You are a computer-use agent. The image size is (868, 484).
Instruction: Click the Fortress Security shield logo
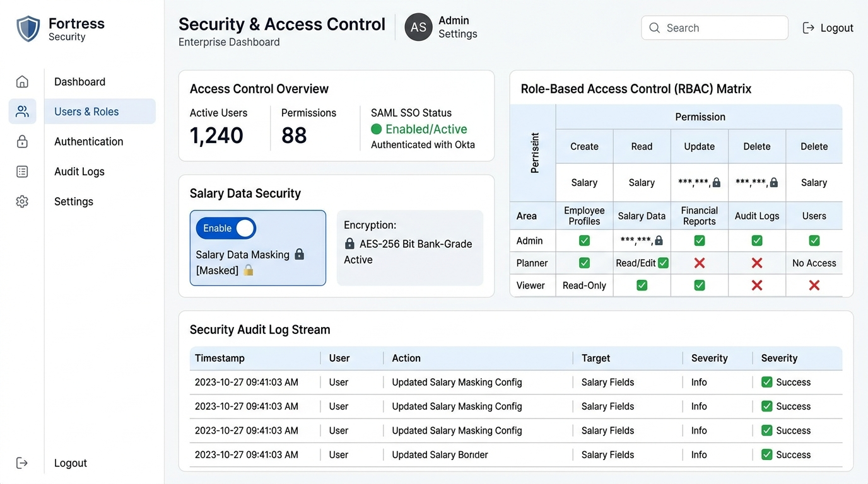point(28,29)
